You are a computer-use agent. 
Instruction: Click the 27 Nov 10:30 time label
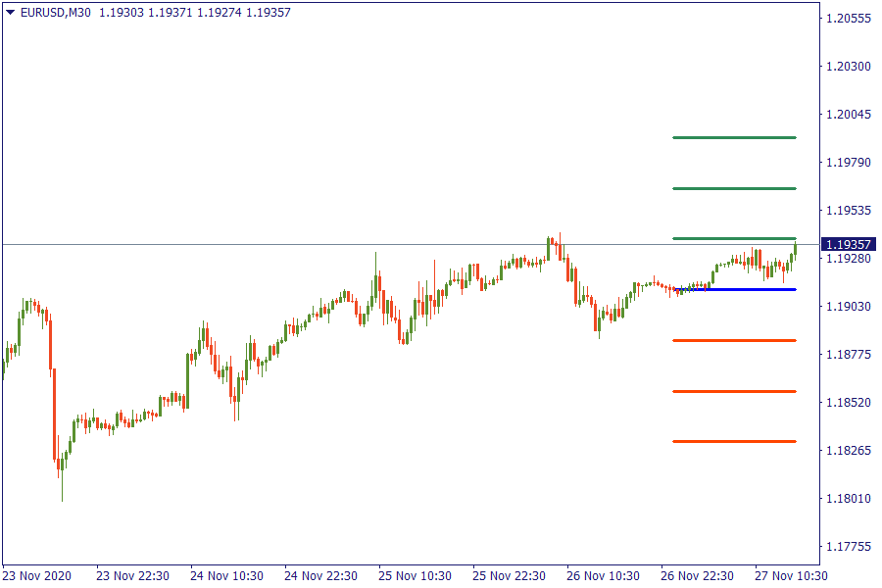pos(790,575)
